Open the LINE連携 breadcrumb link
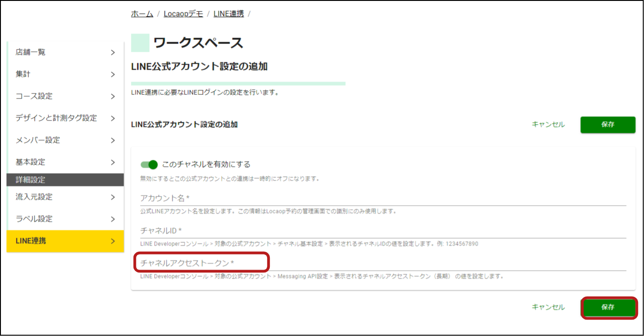 (x=229, y=14)
